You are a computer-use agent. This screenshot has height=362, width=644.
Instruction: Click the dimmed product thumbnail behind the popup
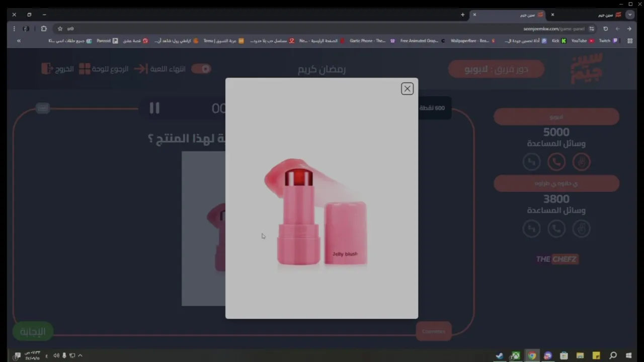pyautogui.click(x=203, y=229)
